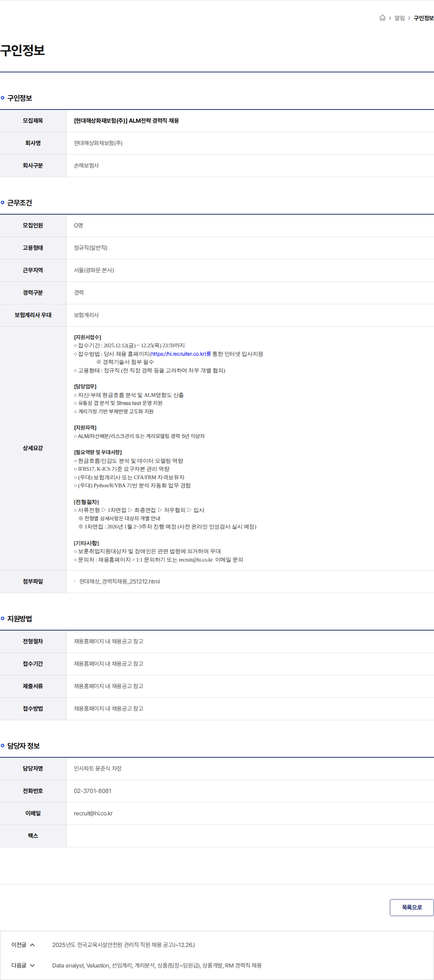Select the 모집인원 O명 value

tap(78, 225)
